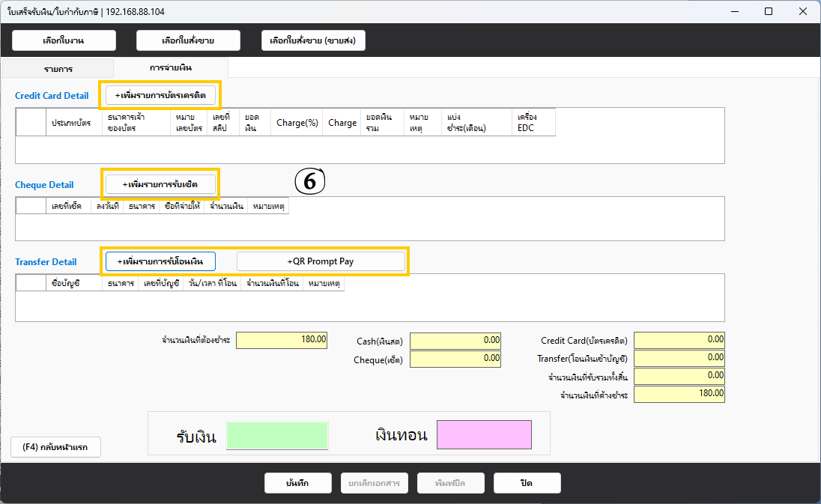Screen dimensions: 821x504
Task: Click the green รับเงิน received box
Action: (277, 435)
